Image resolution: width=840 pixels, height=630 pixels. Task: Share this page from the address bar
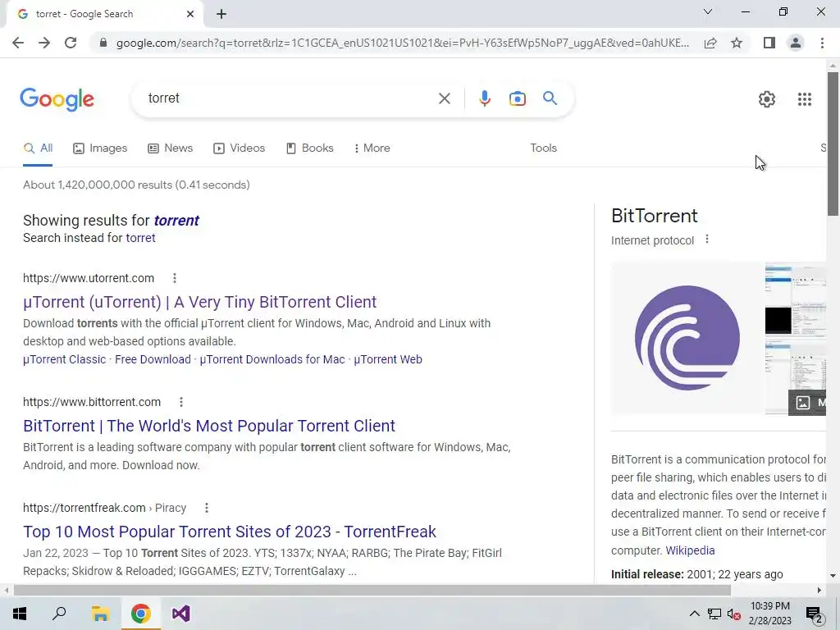point(710,43)
